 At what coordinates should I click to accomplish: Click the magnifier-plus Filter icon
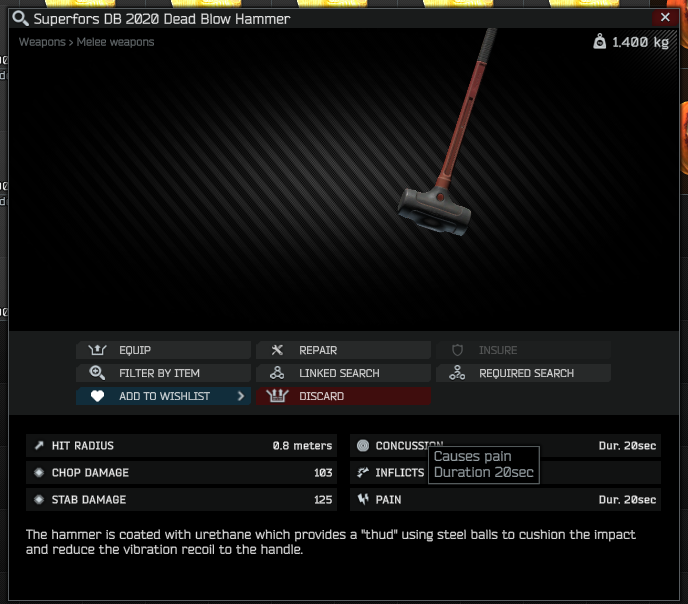tap(97, 373)
